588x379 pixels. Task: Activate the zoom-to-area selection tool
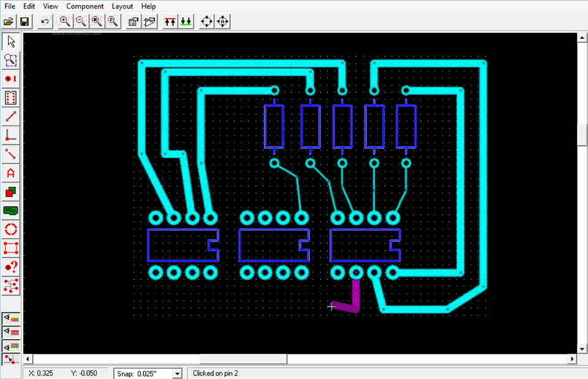10,60
